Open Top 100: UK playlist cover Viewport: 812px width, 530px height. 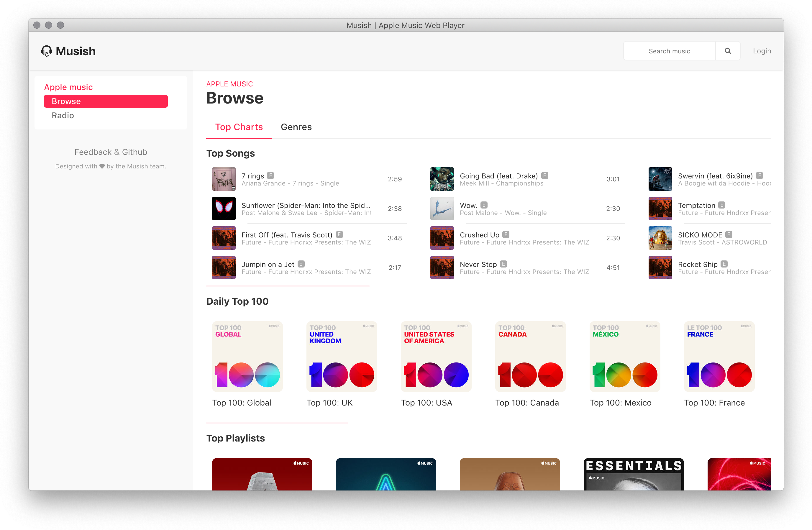pos(342,356)
